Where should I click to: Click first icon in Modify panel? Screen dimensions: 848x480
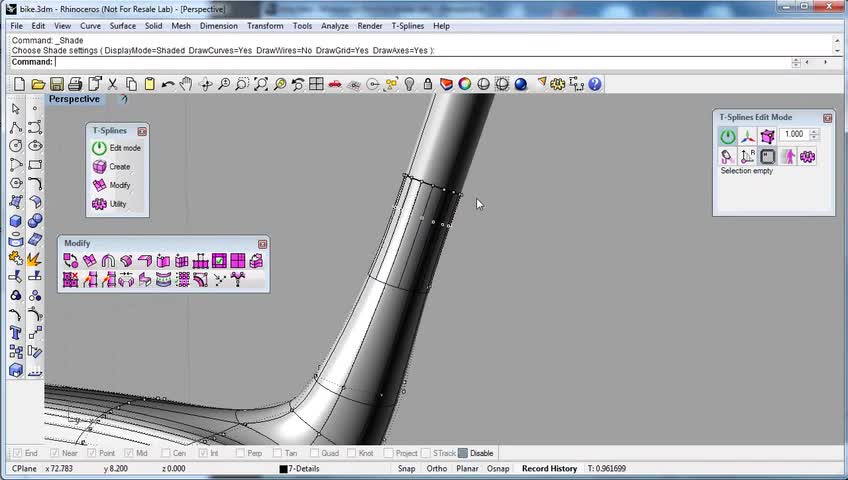71,261
